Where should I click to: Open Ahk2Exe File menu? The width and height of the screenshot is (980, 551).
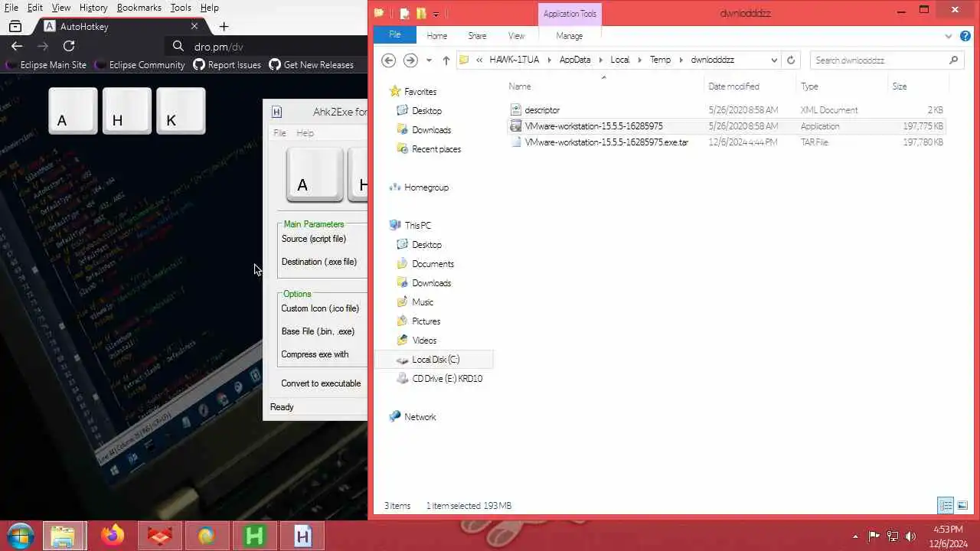click(x=280, y=133)
